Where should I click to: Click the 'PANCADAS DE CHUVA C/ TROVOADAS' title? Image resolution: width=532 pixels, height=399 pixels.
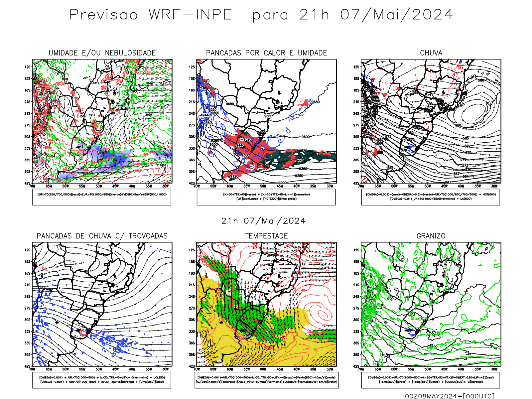pyautogui.click(x=102, y=236)
